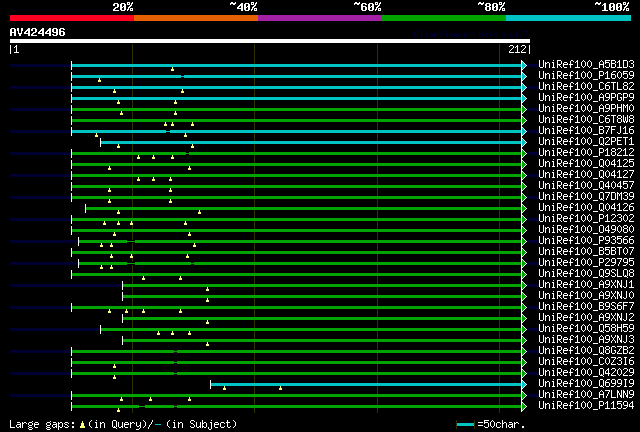640x432 pixels.
Task: Select the UniRef100_A9XNJ3 label
Action: [x=586, y=340]
